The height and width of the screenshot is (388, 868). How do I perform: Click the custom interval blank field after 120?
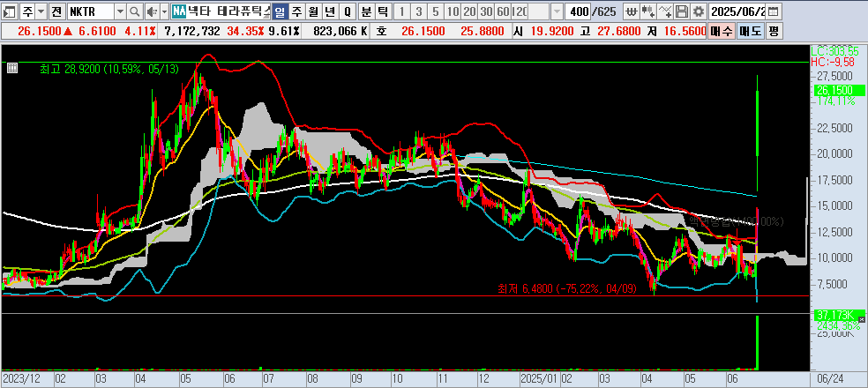[x=540, y=11]
